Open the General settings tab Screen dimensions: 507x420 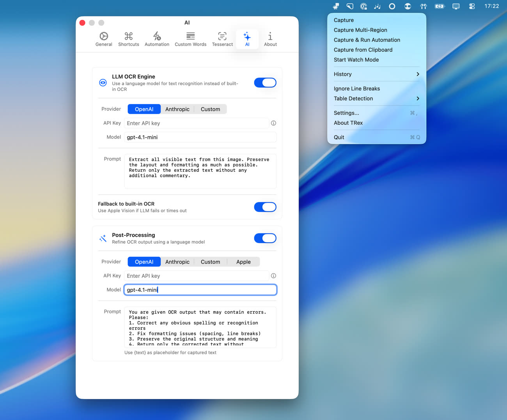click(104, 39)
